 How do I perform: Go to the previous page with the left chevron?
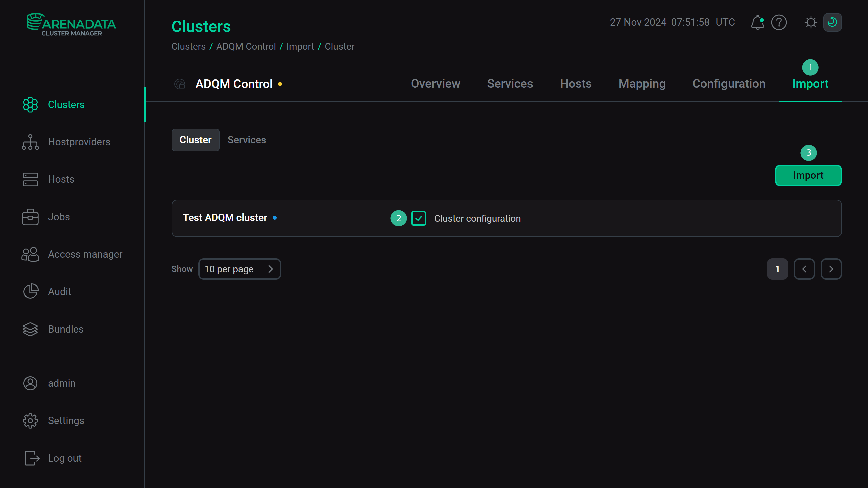[804, 269]
